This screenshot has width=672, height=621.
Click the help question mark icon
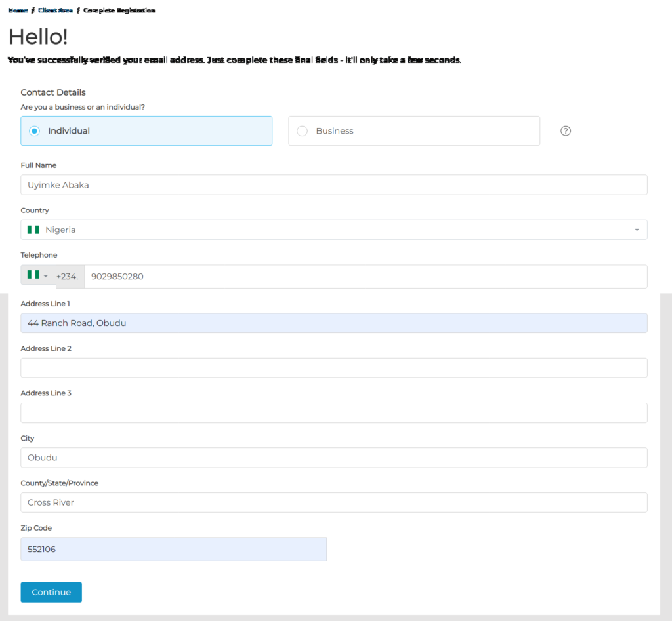click(x=565, y=131)
